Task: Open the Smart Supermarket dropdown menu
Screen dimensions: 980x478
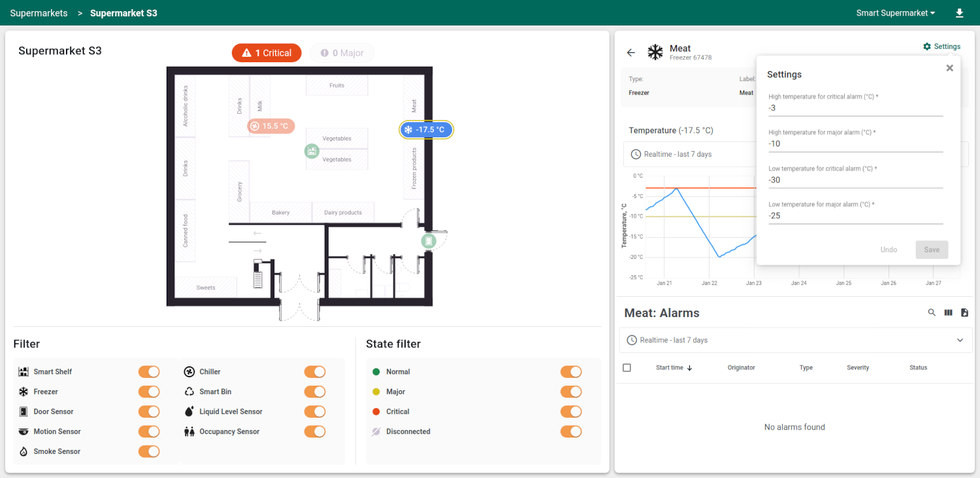Action: click(895, 13)
